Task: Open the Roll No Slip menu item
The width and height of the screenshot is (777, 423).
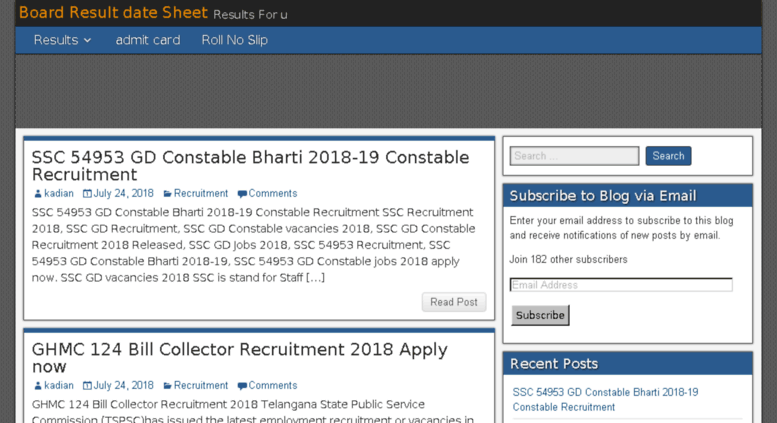Action: [234, 40]
